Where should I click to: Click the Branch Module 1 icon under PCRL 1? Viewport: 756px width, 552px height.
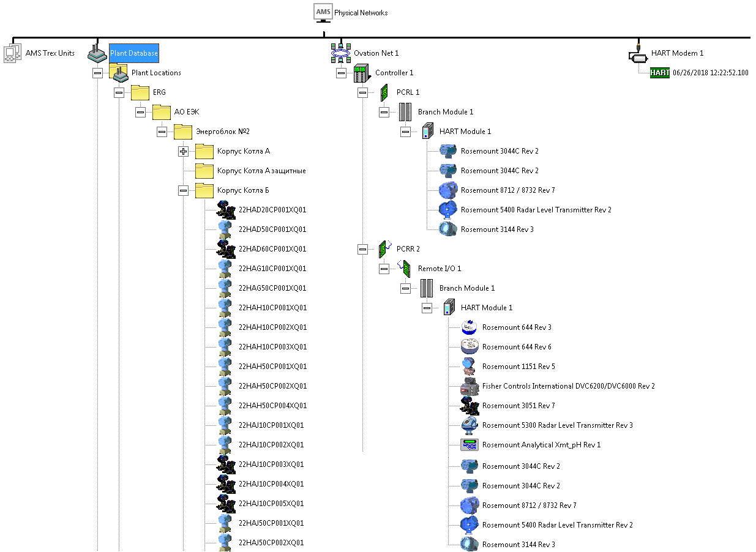pyautogui.click(x=405, y=112)
